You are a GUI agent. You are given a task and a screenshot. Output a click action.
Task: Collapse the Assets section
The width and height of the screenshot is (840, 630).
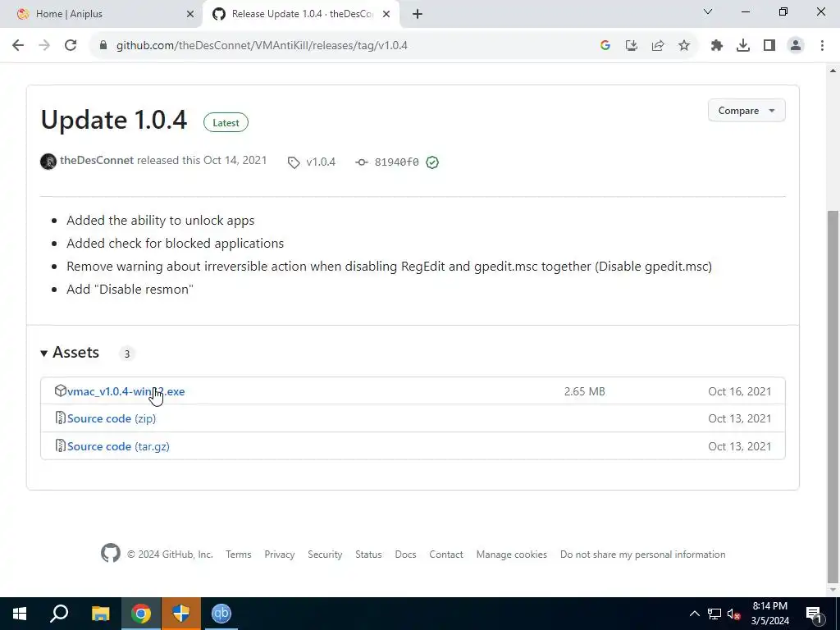click(71, 353)
